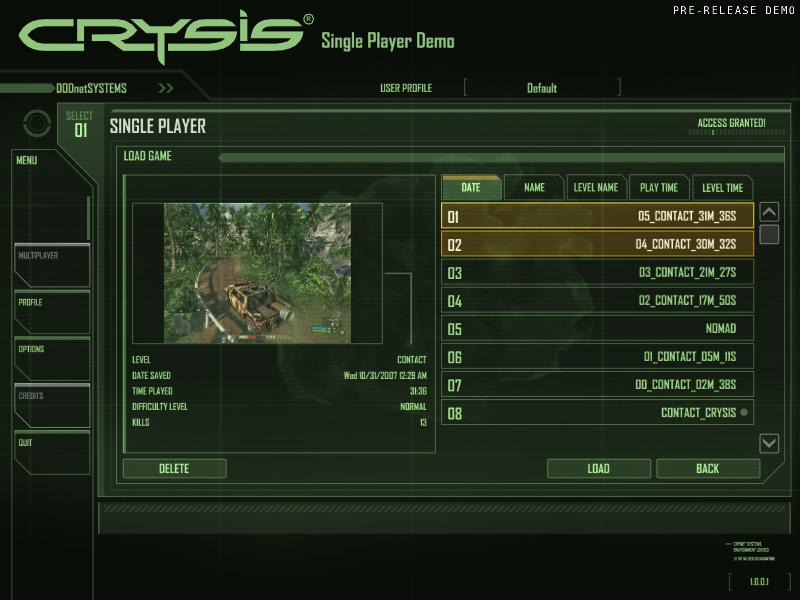Select save 05_CONTACT_31M_36S
This screenshot has height=600, width=800.
pos(597,216)
